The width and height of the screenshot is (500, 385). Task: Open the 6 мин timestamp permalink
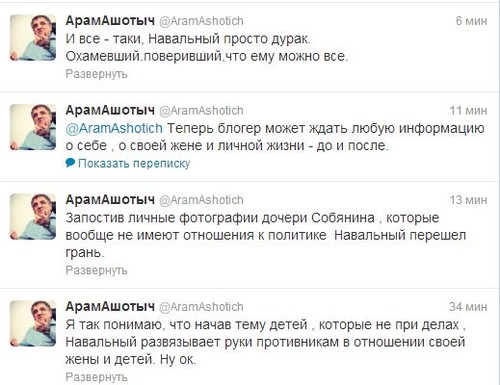click(x=471, y=21)
